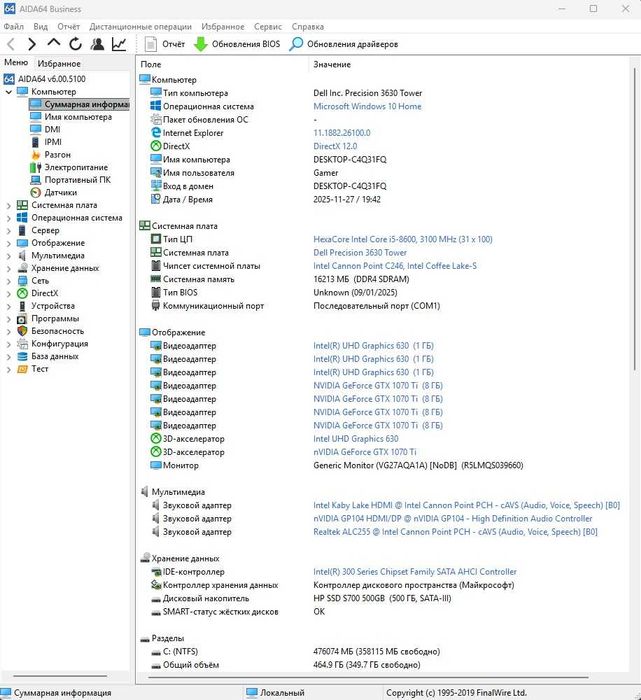Viewport: 641px width, 700px height.
Task: Expand the Сервер tree node
Action: tap(8, 230)
